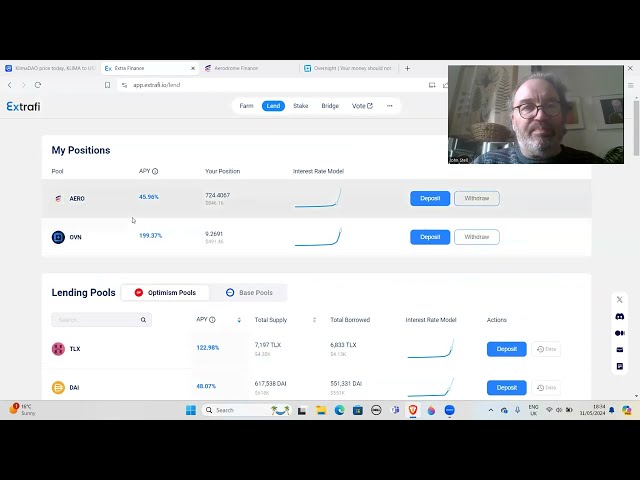Screen dimensions: 640x480
Task: Click the browser address bar
Action: [x=273, y=85]
